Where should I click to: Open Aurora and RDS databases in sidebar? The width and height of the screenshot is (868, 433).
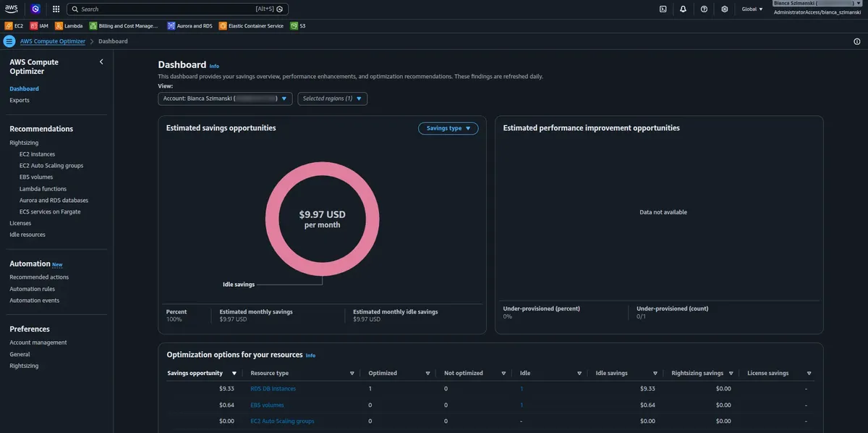[x=54, y=200]
